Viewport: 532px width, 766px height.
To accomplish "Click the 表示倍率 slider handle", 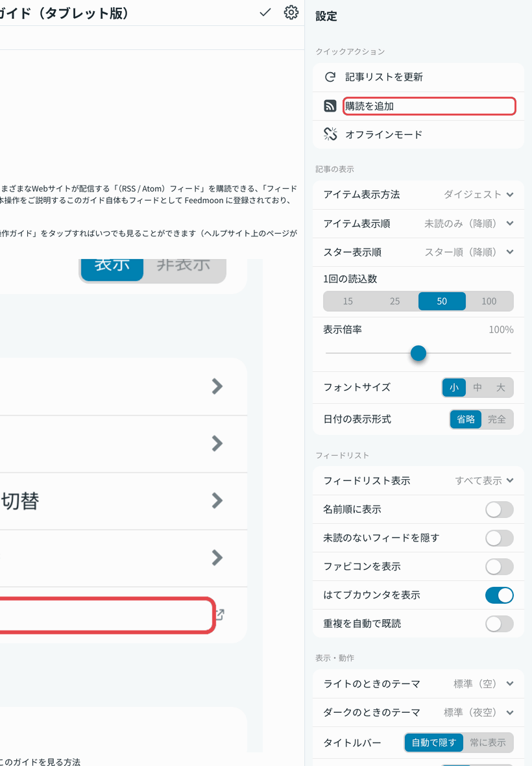I will 418,353.
